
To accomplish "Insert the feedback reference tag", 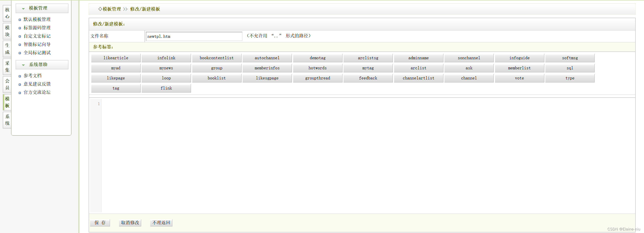I will [368, 78].
